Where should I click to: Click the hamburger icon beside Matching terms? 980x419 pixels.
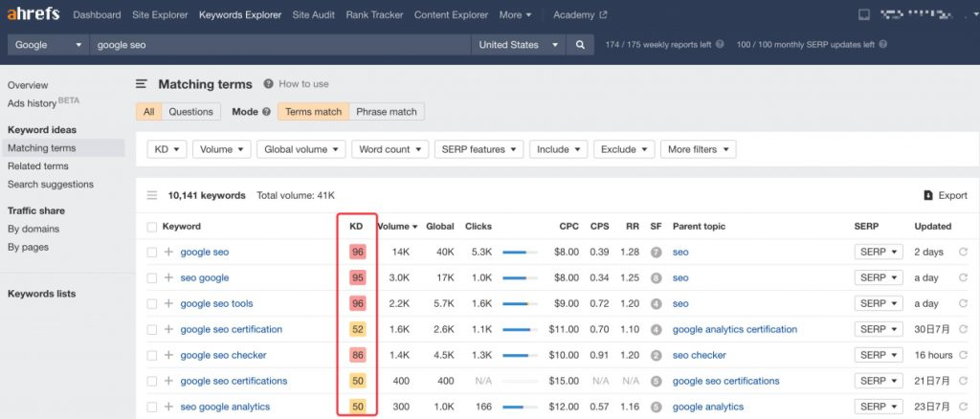pos(142,83)
